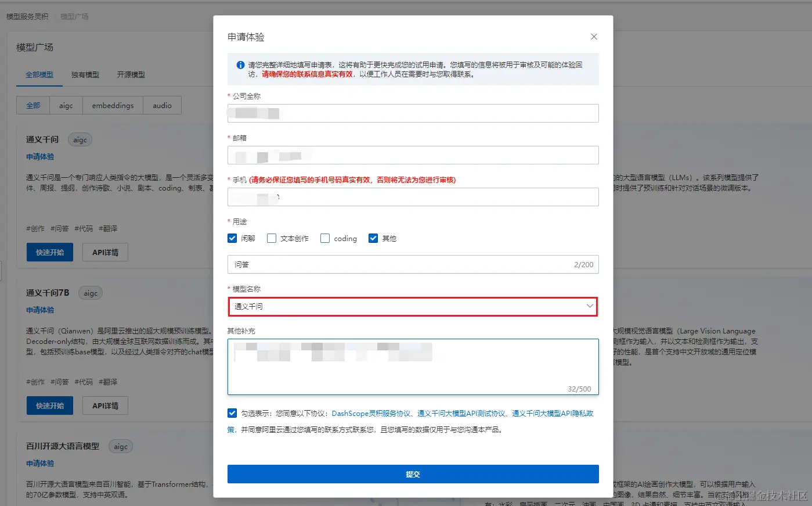Close the 申请体验 dialog
The width and height of the screenshot is (812, 506).
[x=594, y=37]
